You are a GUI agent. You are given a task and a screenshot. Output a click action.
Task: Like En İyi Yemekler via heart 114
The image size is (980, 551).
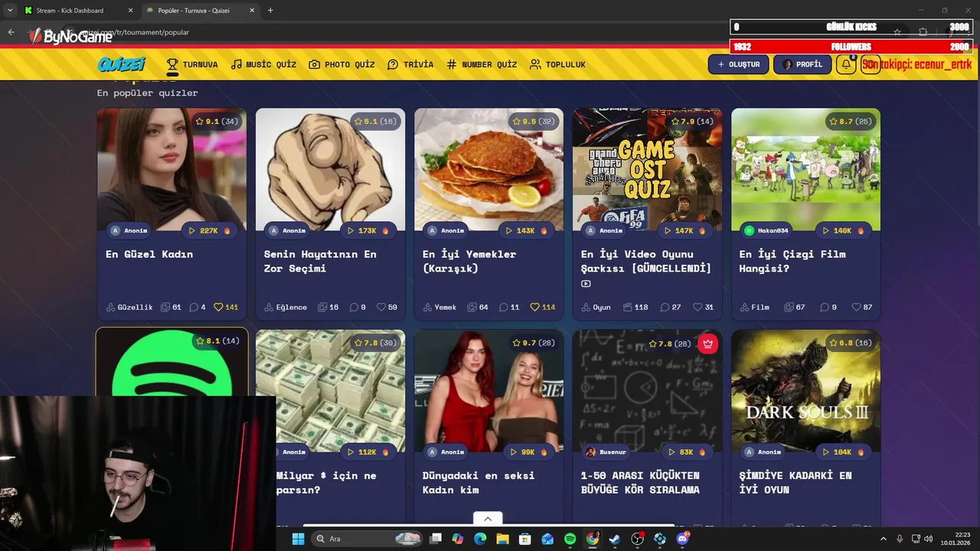coord(543,307)
